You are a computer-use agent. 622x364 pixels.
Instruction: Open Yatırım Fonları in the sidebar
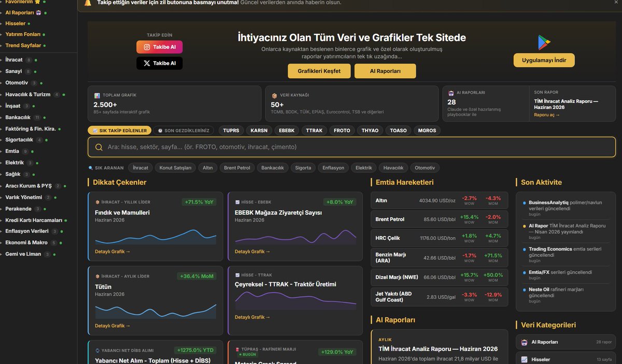pyautogui.click(x=23, y=34)
